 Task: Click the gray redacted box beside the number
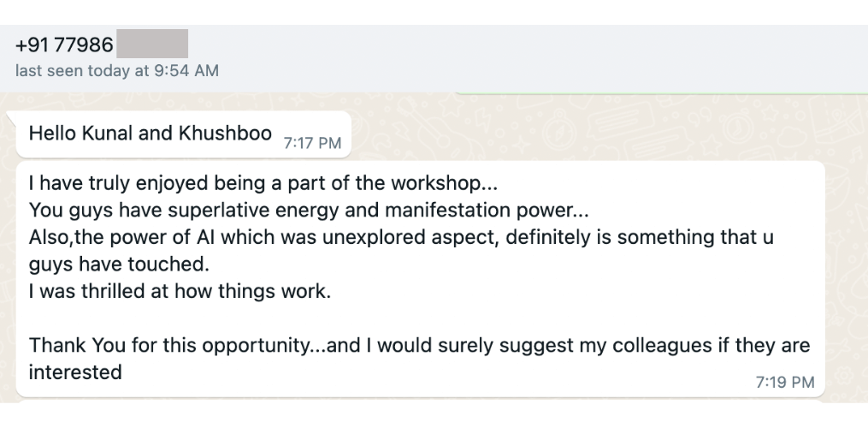152,45
